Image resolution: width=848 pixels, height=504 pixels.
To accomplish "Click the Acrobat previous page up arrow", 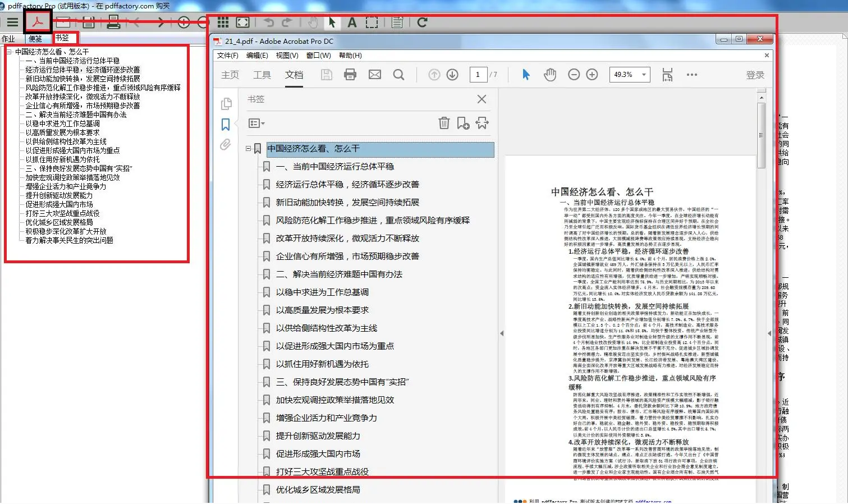I will (434, 75).
